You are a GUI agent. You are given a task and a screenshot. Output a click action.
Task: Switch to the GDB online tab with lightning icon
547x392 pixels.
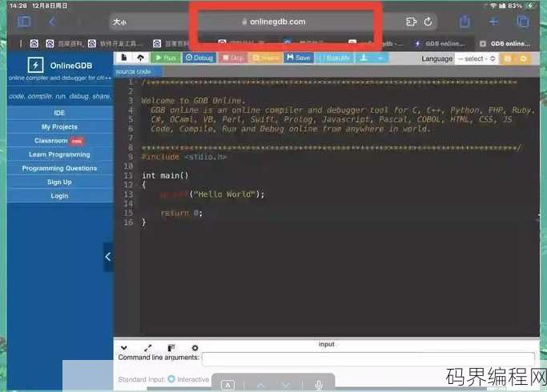440,43
